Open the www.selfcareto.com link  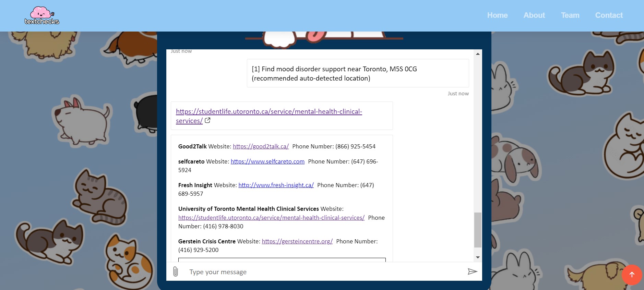coord(267,161)
